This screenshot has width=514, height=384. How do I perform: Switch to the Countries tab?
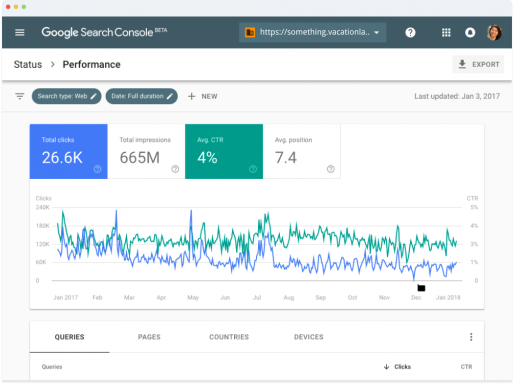(229, 337)
